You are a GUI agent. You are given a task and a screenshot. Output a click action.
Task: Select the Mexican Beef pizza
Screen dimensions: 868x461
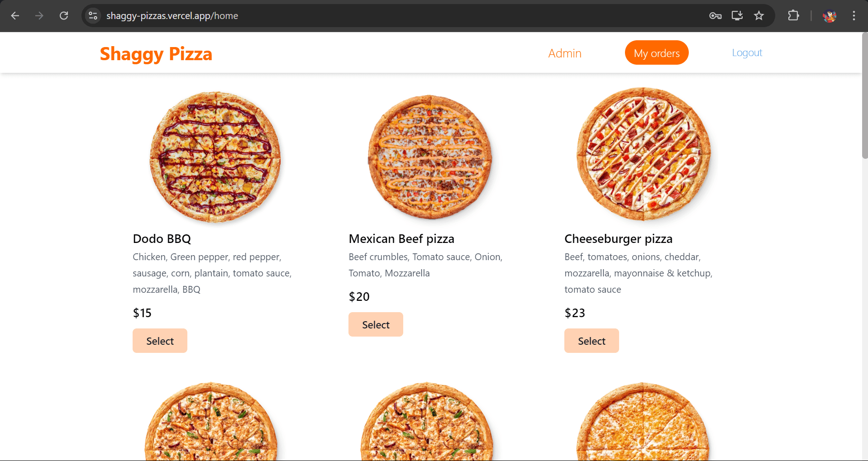(x=376, y=324)
